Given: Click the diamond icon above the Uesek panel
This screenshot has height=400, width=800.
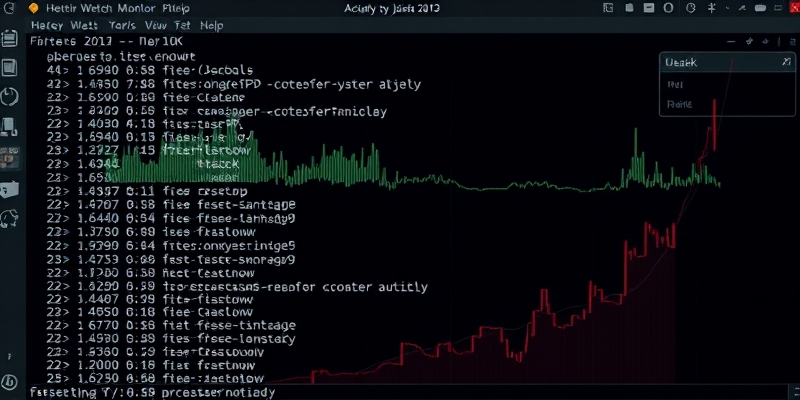Looking at the screenshot, I should point(765,42).
